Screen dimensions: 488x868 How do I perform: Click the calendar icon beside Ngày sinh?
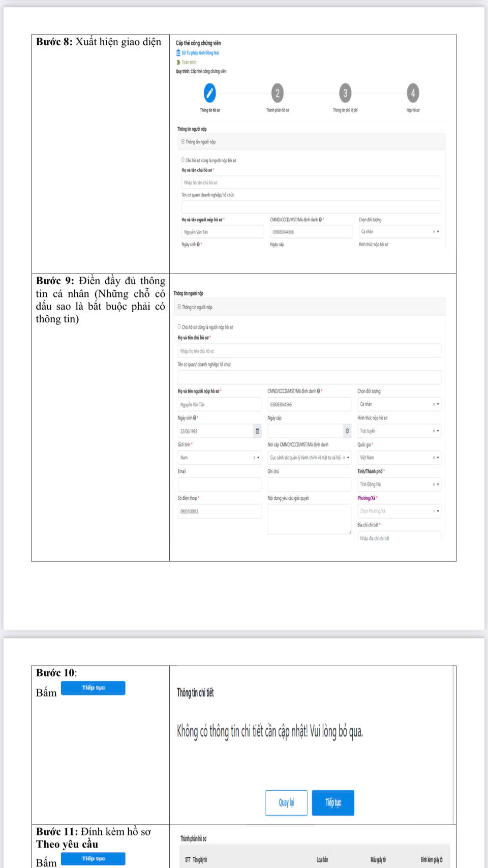pos(257,431)
